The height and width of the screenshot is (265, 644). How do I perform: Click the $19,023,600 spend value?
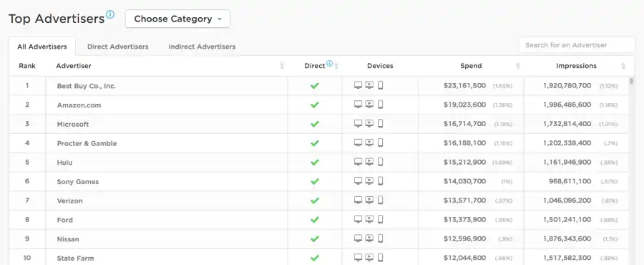click(x=464, y=105)
